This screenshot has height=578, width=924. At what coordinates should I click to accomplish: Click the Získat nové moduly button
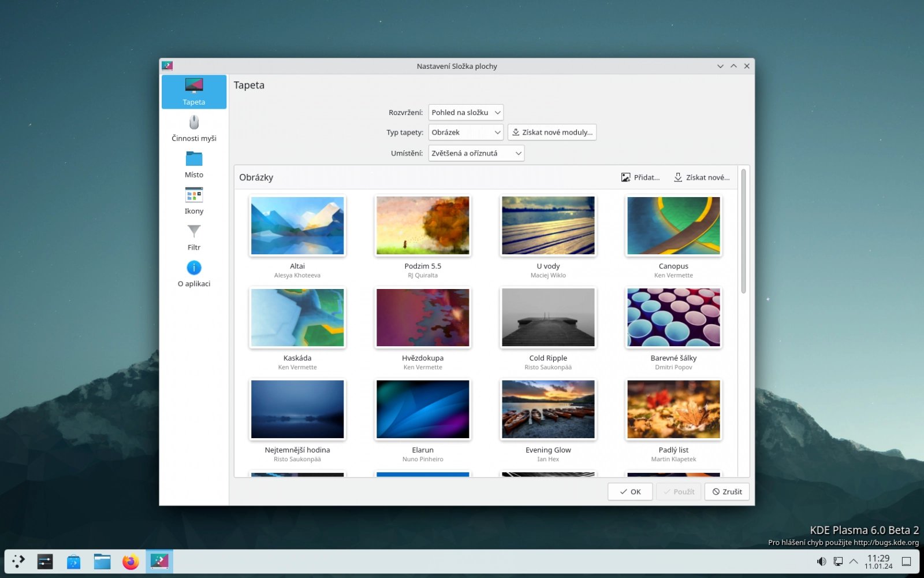click(x=552, y=132)
